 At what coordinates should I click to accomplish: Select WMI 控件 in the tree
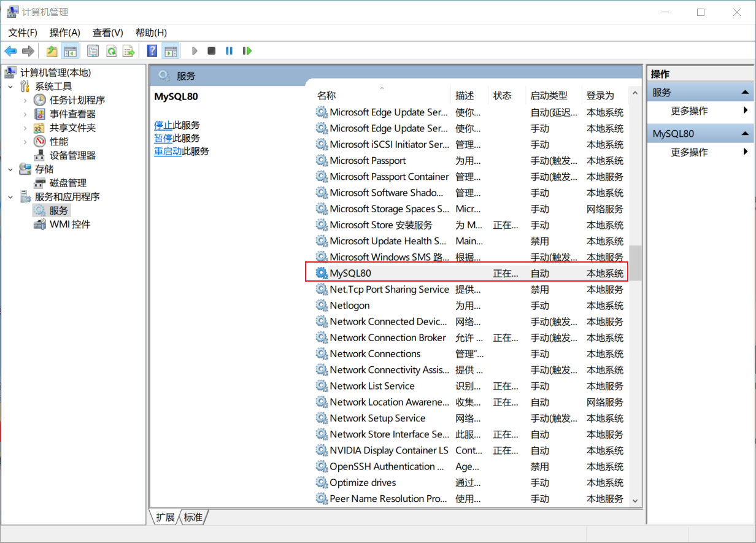point(70,225)
